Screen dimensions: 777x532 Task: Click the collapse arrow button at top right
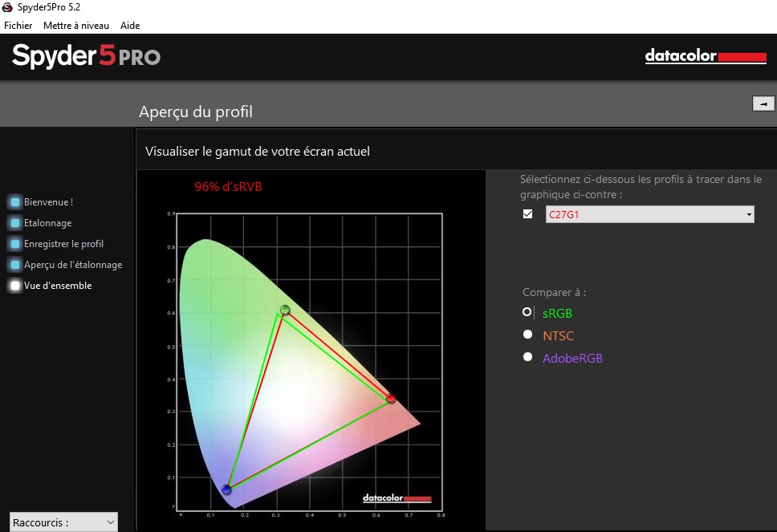click(x=763, y=104)
